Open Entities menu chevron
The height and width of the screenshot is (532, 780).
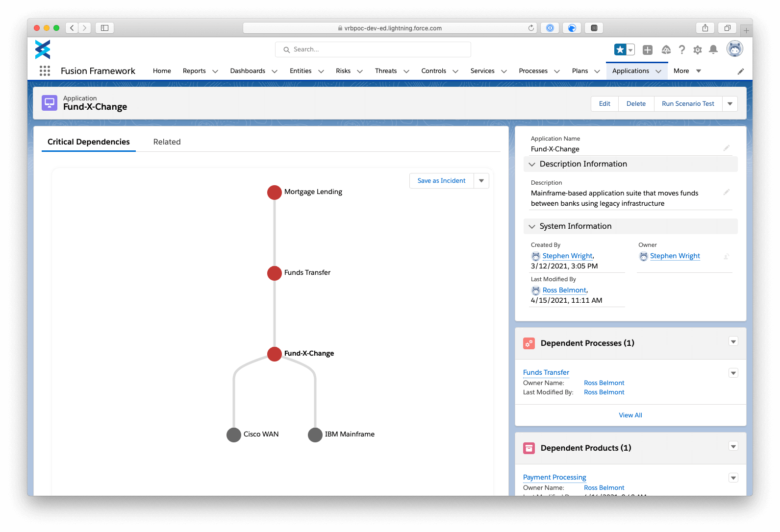pyautogui.click(x=321, y=72)
